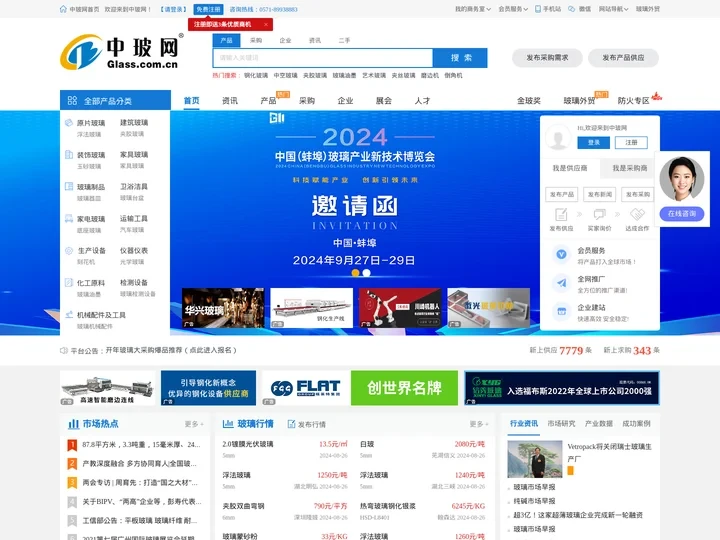This screenshot has height=540, width=720.
Task: Open the 展会 main navigation item
Action: [x=383, y=101]
